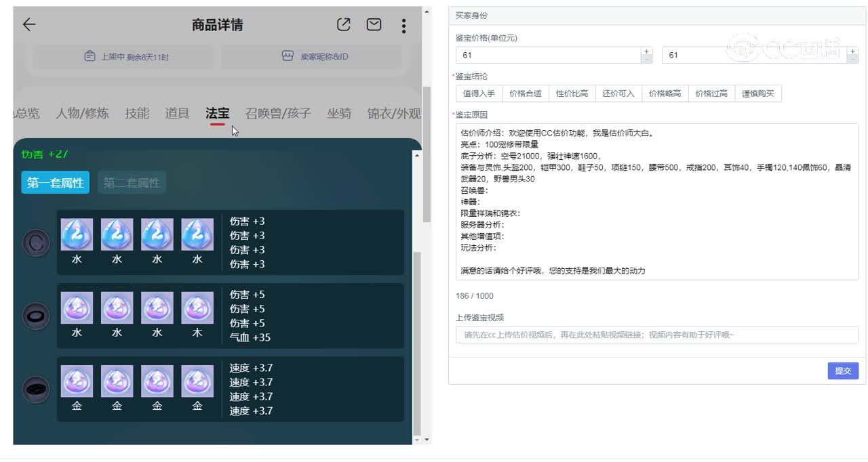Select the 谨慎购买 appraisal conclusion
The height and width of the screenshot is (462, 868).
pyautogui.click(x=759, y=93)
